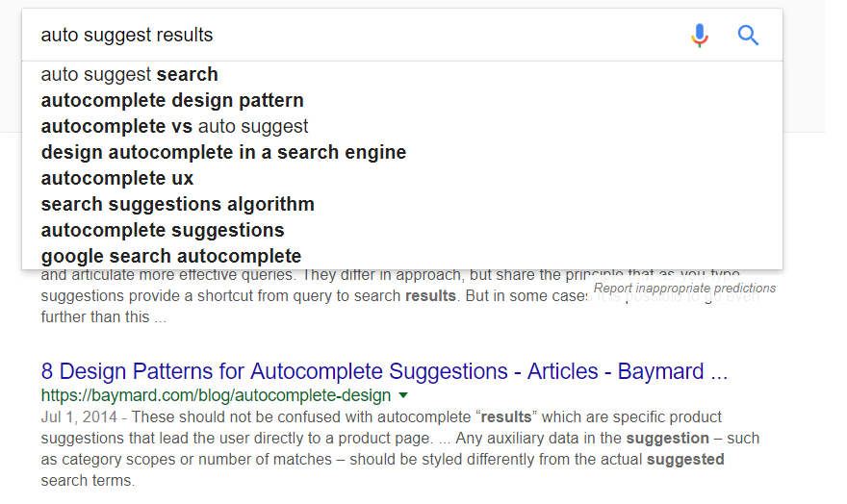Expand the dropdown arrow beside the baymard.com URL
This screenshot has width=847, height=504.
click(403, 395)
